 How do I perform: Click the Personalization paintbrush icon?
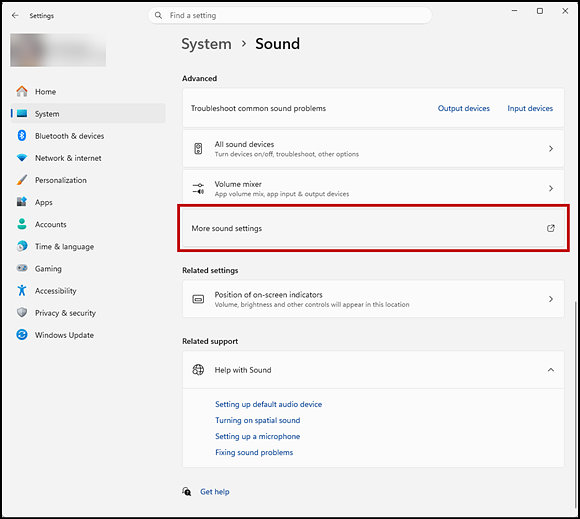click(22, 180)
